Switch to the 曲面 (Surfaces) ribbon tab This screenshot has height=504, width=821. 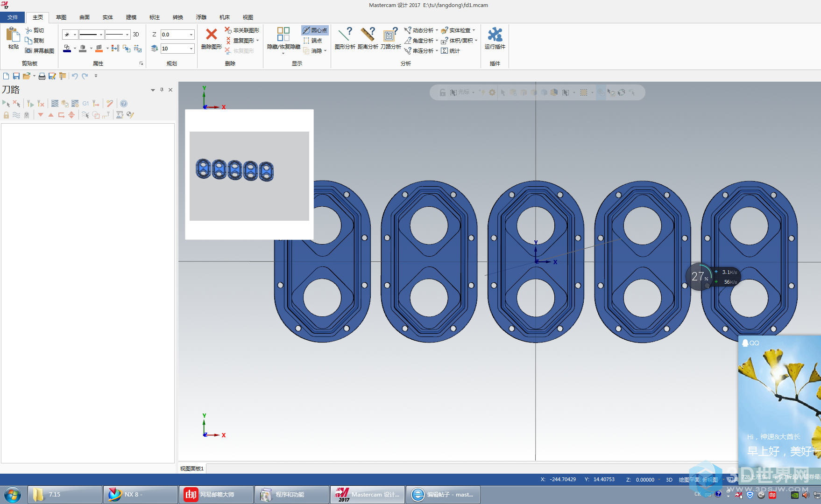point(85,17)
